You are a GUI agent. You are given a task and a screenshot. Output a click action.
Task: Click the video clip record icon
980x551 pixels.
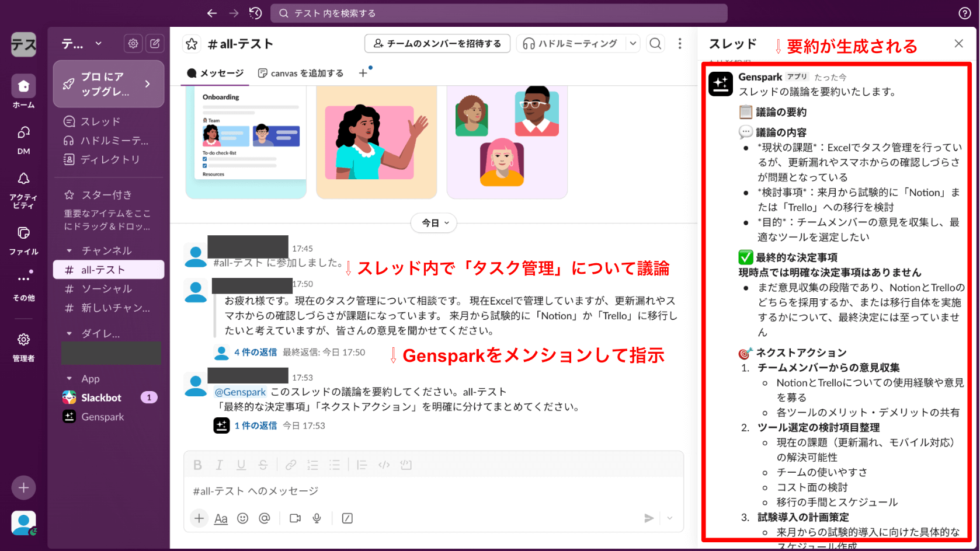pos(295,518)
